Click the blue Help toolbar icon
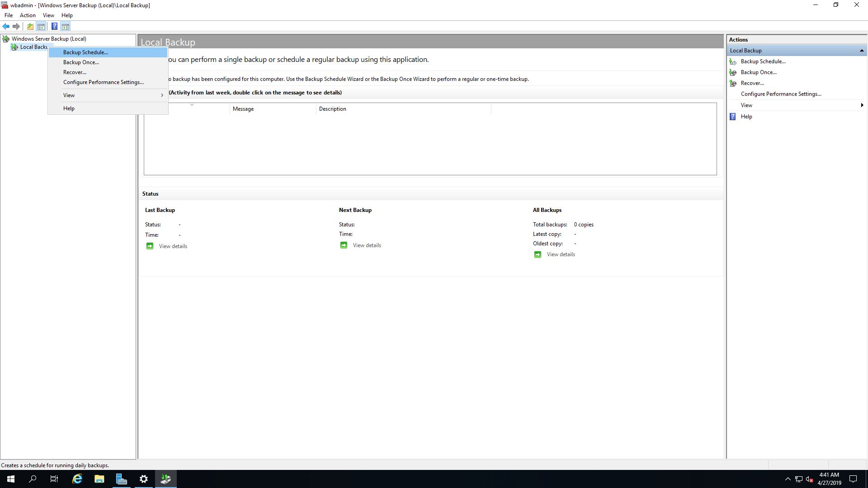868x488 pixels. pyautogui.click(x=54, y=26)
